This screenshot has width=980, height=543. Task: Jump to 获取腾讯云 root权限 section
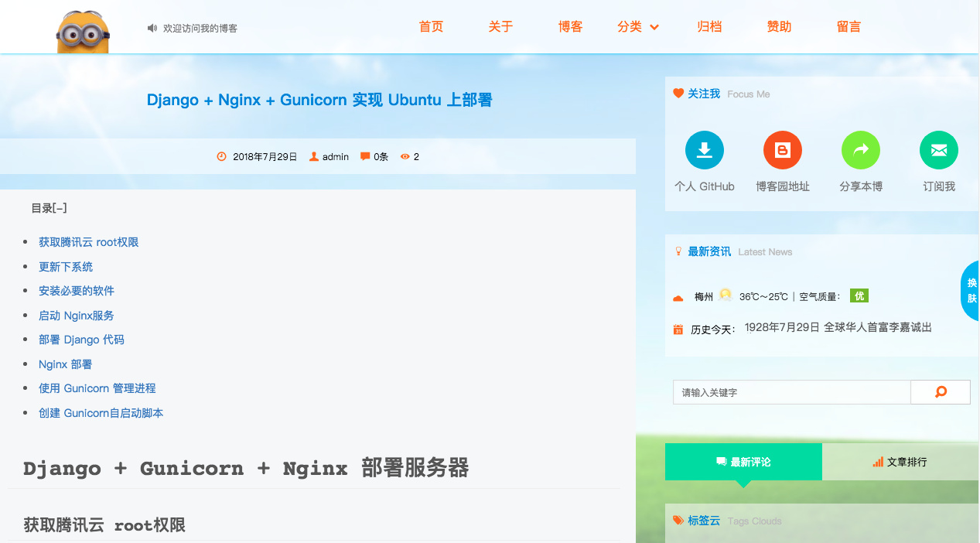(x=89, y=242)
